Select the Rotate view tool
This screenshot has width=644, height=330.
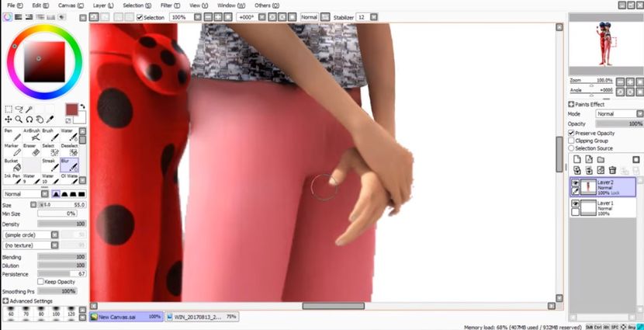click(29, 119)
